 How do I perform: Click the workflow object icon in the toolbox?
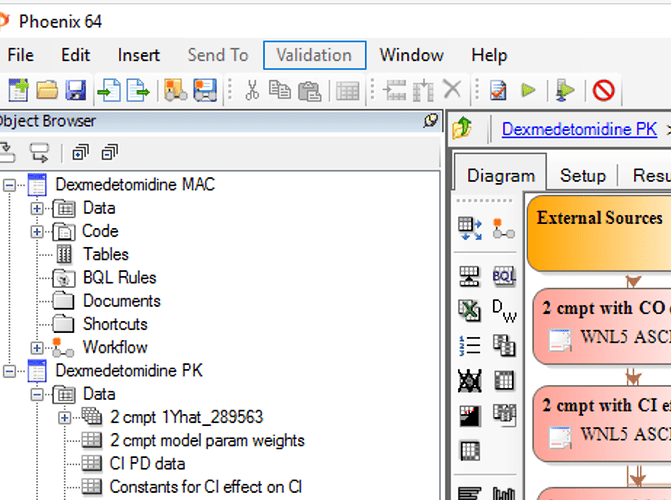(x=504, y=229)
